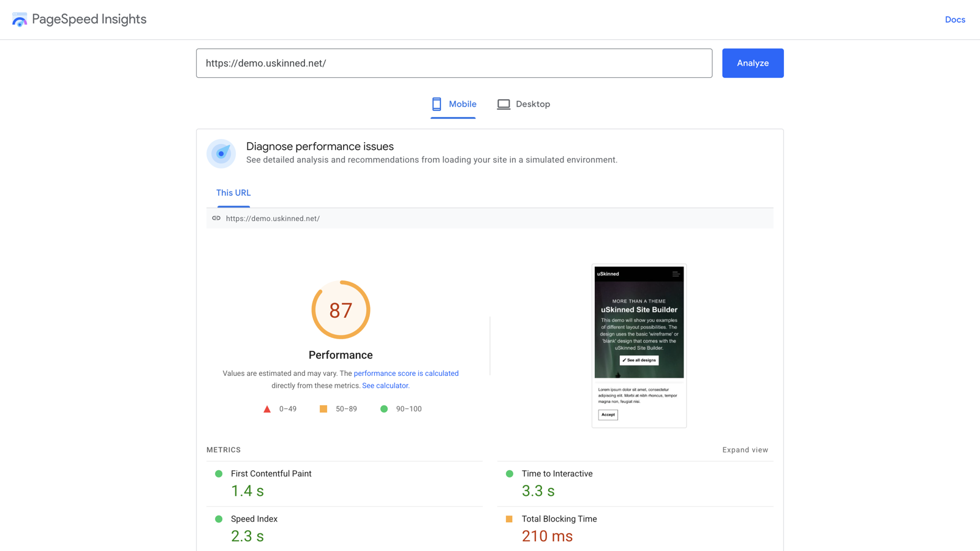Click the red triangle for 0-49 range
This screenshot has height=551, width=980.
pyautogui.click(x=267, y=408)
